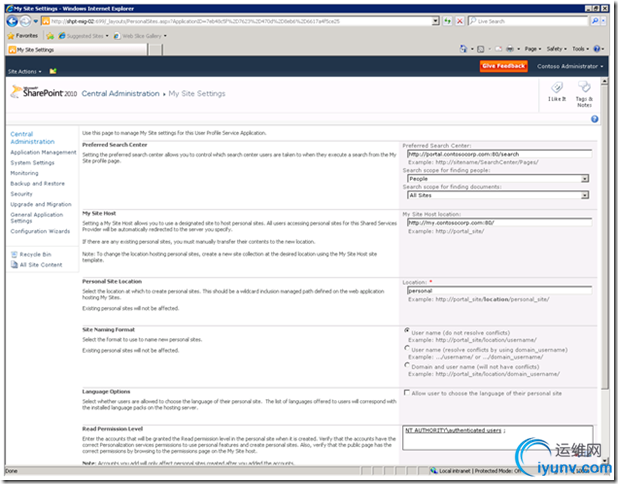Click in Read Permission Level accounts box
The image size is (618, 484).
click(x=497, y=437)
